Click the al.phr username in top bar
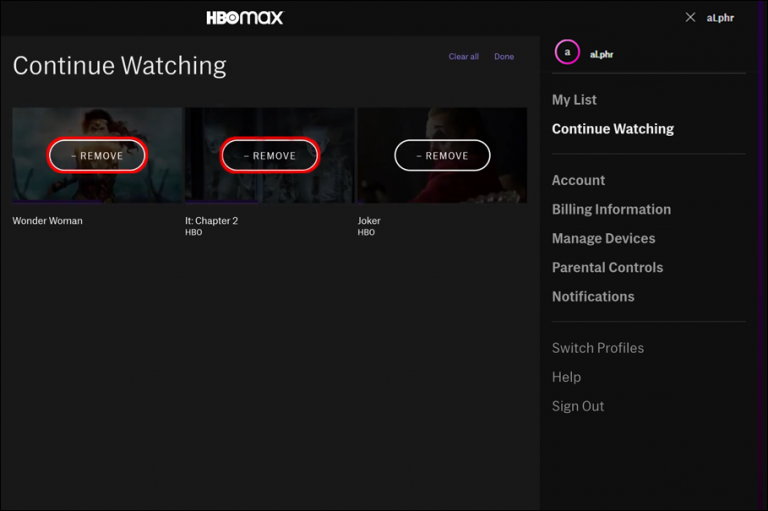 click(x=720, y=18)
